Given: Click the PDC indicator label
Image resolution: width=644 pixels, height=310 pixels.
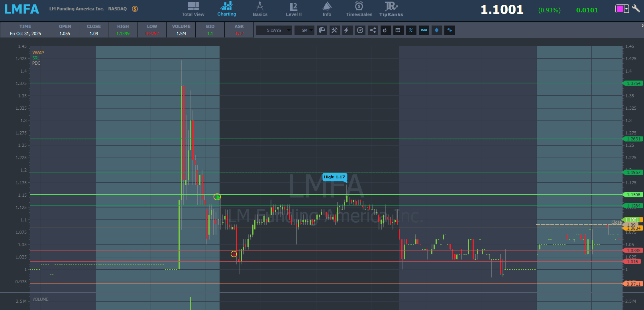Looking at the screenshot, I should click(x=36, y=63).
